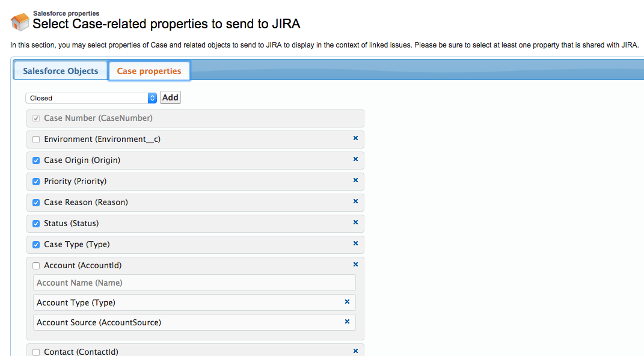
Task: Click the Account Name (Name) field
Action: click(194, 283)
